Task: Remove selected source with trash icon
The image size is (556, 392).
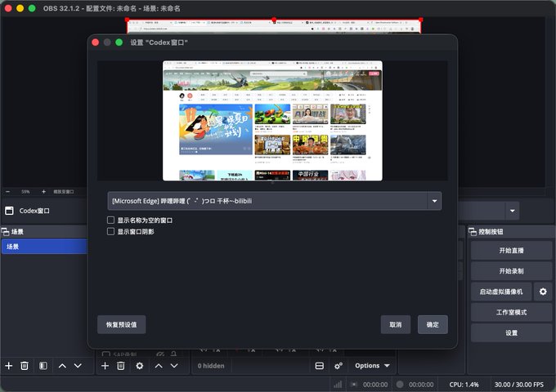Action: pos(121,366)
